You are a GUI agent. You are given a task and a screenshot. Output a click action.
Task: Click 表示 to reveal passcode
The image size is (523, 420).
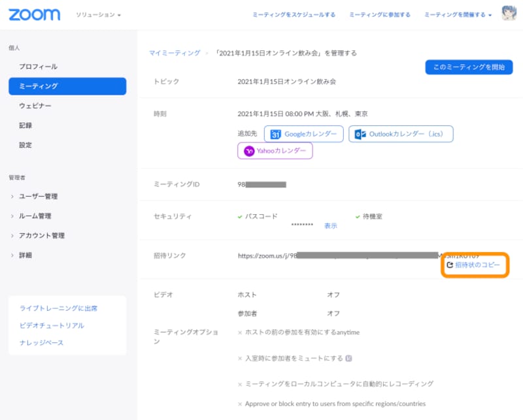coord(330,225)
